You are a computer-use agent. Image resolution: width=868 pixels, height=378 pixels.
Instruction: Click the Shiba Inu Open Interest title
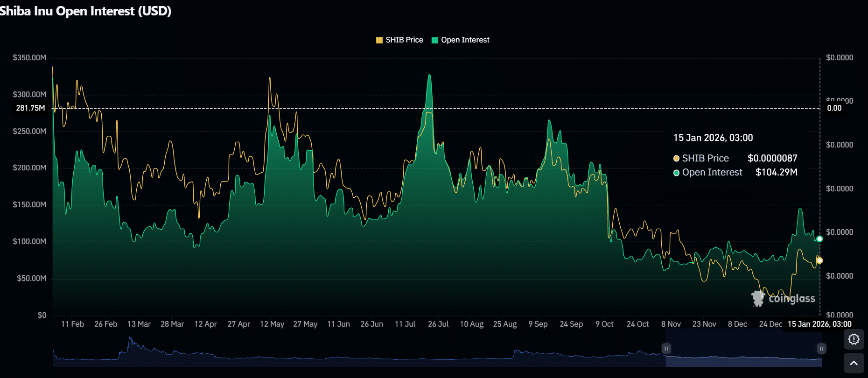pyautogui.click(x=85, y=11)
